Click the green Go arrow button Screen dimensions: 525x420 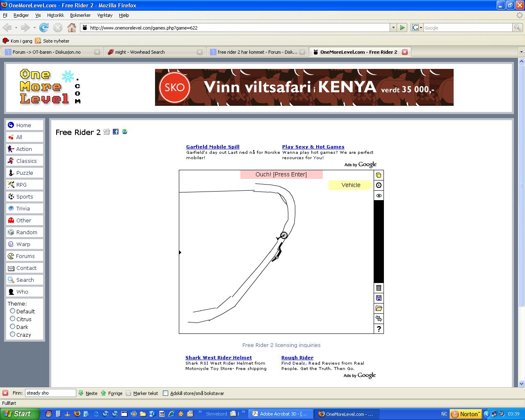pyautogui.click(x=402, y=27)
